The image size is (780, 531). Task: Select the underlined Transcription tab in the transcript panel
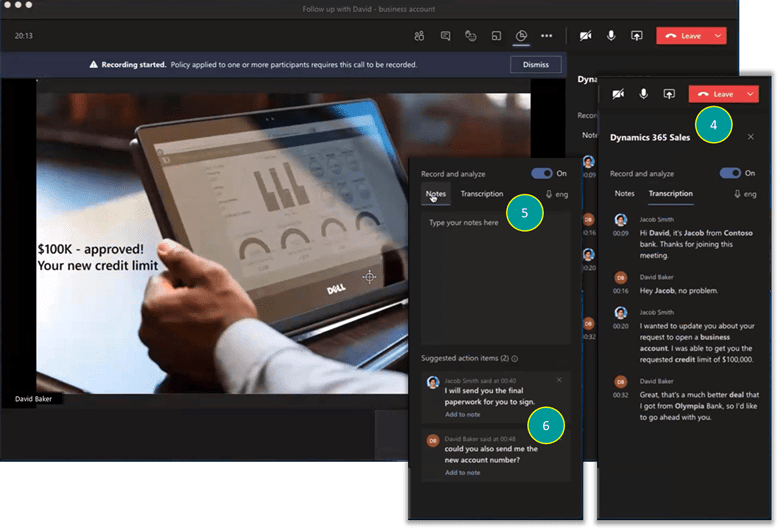671,194
